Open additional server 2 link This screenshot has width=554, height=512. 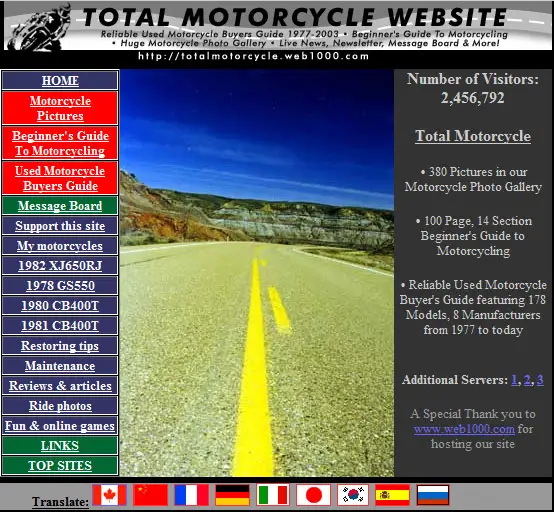coord(527,380)
